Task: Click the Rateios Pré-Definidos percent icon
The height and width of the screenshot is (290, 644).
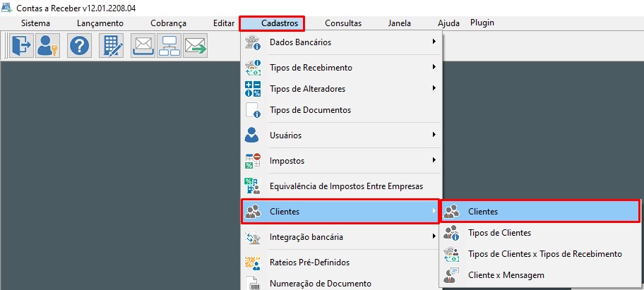Action: [253, 262]
